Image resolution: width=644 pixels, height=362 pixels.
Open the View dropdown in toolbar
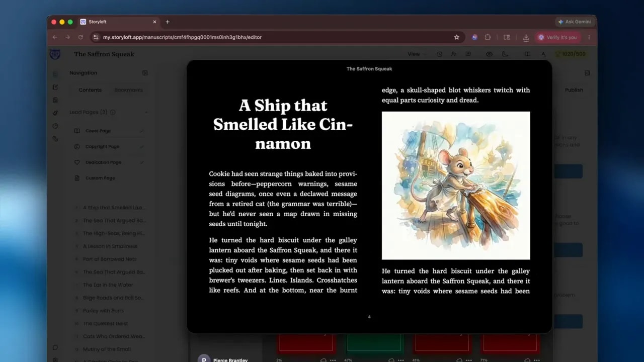point(416,54)
